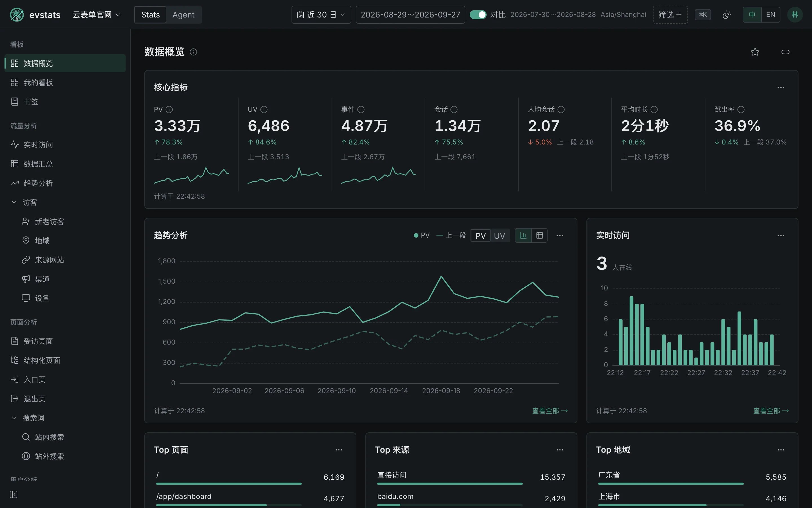Image resolution: width=812 pixels, height=508 pixels.
Task: Open the 近 30 日 range dropdown
Action: [x=321, y=15]
